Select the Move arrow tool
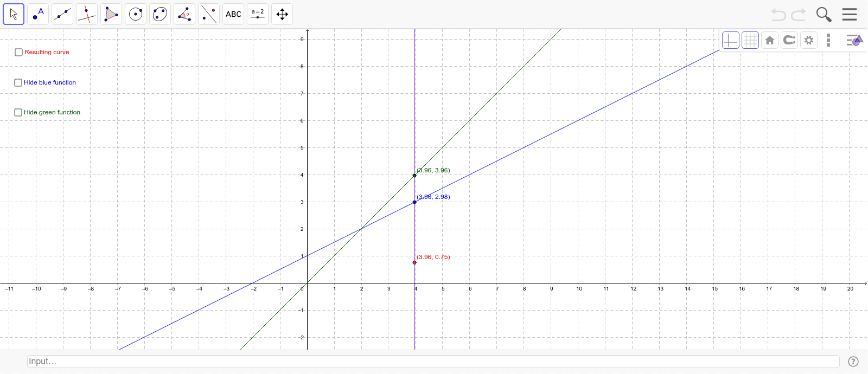The height and width of the screenshot is (374, 868). pyautogui.click(x=14, y=14)
